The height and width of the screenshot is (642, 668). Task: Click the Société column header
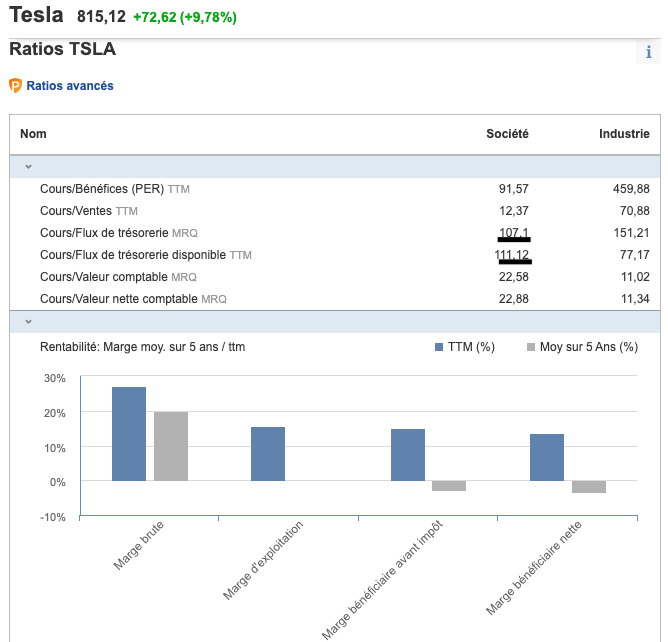tap(507, 134)
